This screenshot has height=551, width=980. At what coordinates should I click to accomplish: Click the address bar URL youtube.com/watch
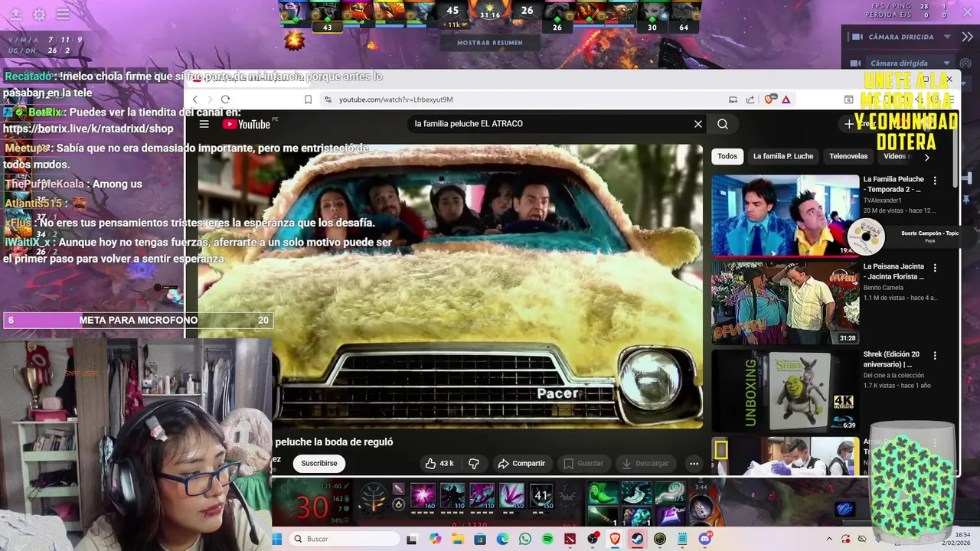click(x=396, y=99)
